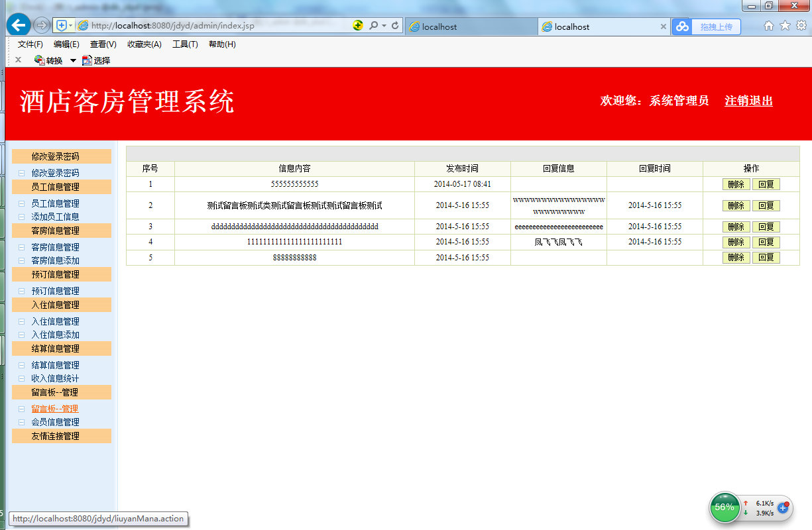Open 修改登录密码 sidebar link
812x530 pixels.
[55, 172]
